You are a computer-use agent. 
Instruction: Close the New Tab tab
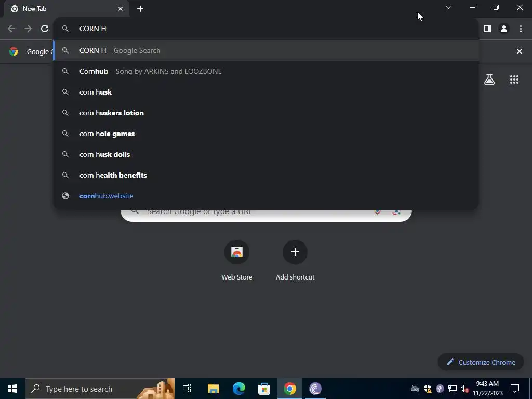click(121, 9)
